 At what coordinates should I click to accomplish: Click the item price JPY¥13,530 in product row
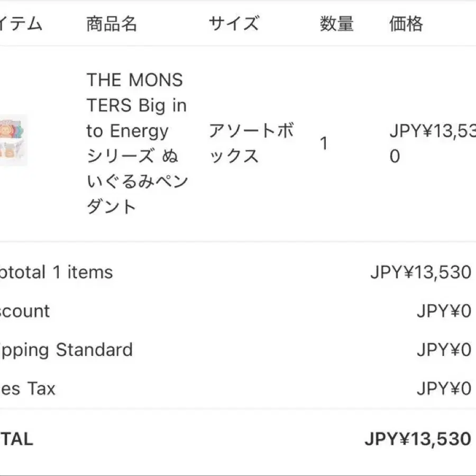point(433,143)
